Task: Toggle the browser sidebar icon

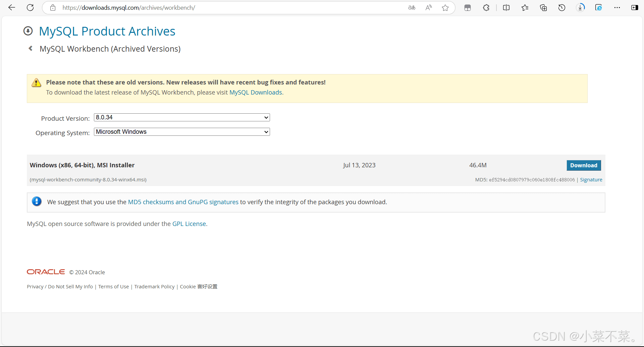Action: pyautogui.click(x=635, y=7)
